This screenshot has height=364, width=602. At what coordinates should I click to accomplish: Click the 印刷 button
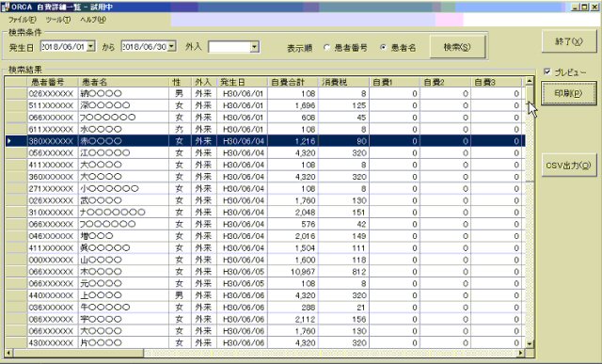pyautogui.click(x=568, y=93)
